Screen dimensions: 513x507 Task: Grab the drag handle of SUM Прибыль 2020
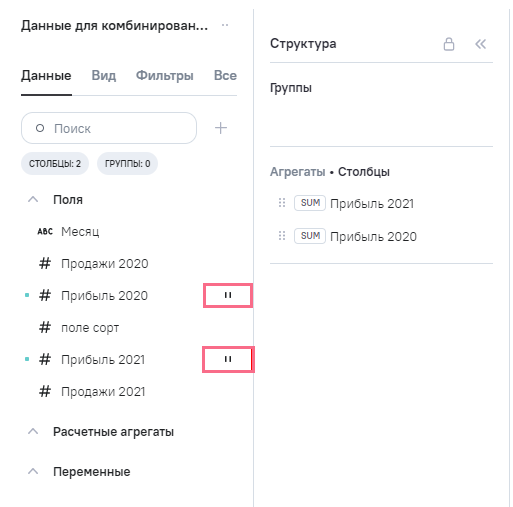pyautogui.click(x=282, y=236)
